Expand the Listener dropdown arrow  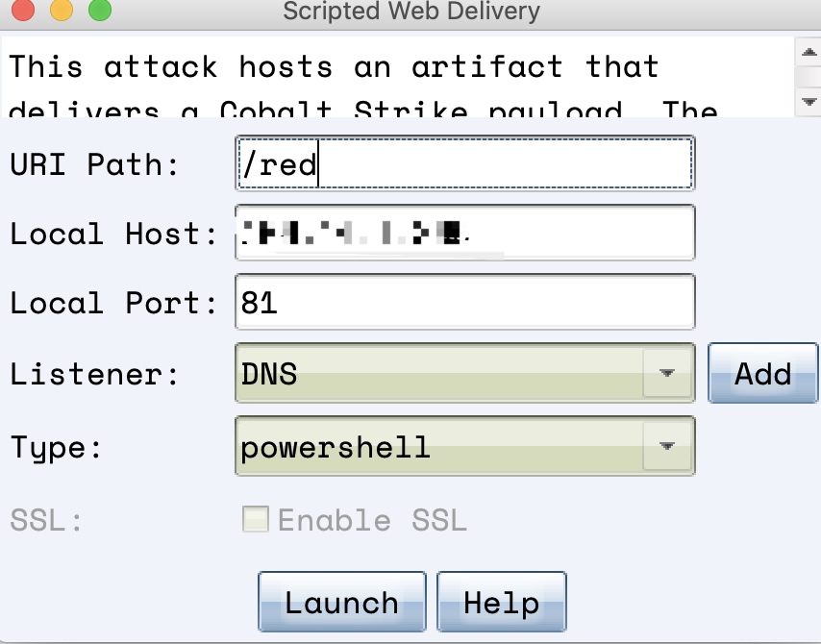click(667, 373)
